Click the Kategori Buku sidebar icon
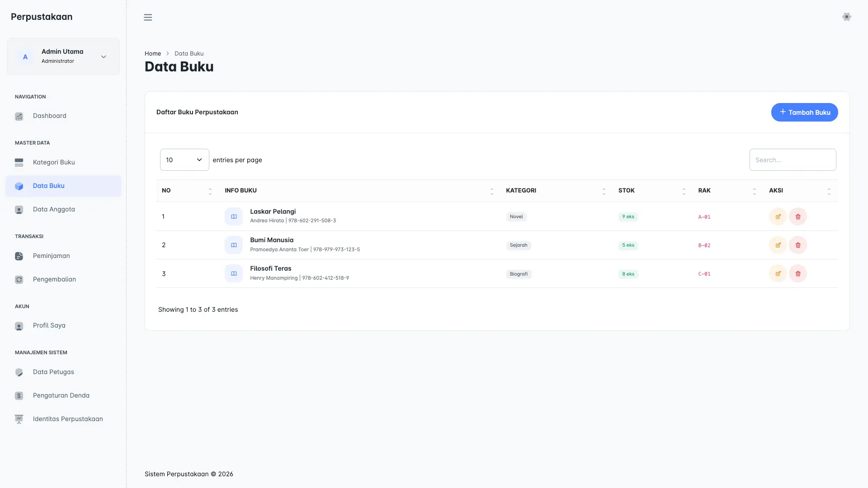Screen dimensions: 868x488 pos(19,163)
